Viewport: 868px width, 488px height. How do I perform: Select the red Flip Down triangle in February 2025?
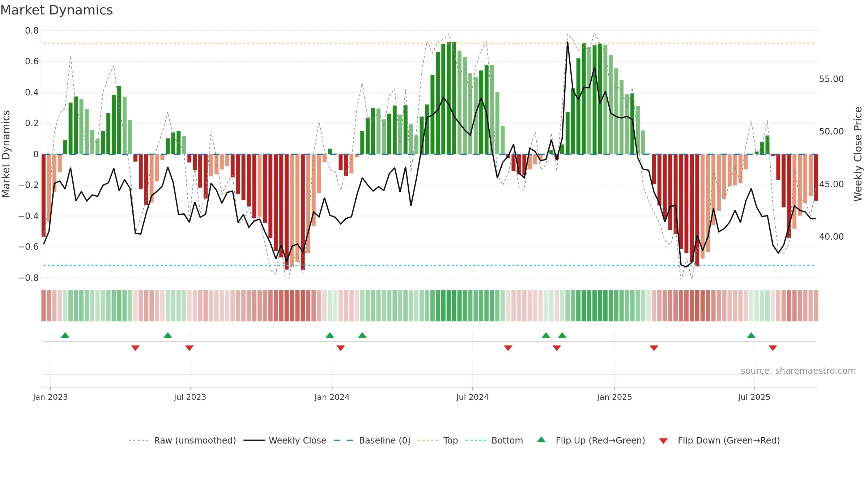[x=654, y=348]
